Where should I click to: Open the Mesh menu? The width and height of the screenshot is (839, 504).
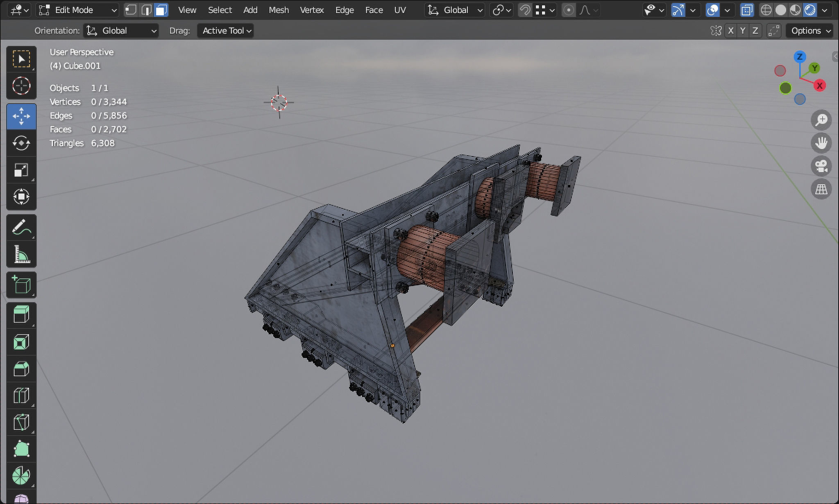tap(279, 10)
